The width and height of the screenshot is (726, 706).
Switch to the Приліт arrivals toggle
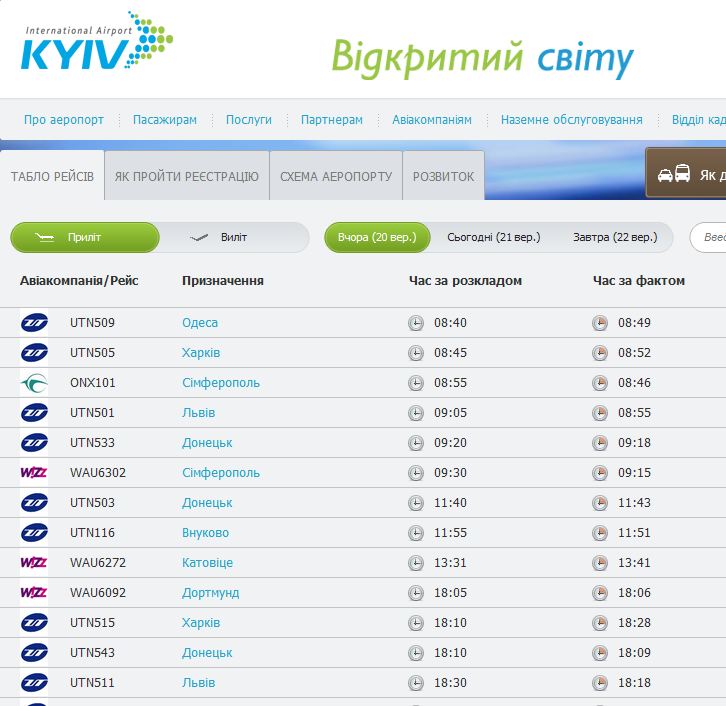coord(85,238)
